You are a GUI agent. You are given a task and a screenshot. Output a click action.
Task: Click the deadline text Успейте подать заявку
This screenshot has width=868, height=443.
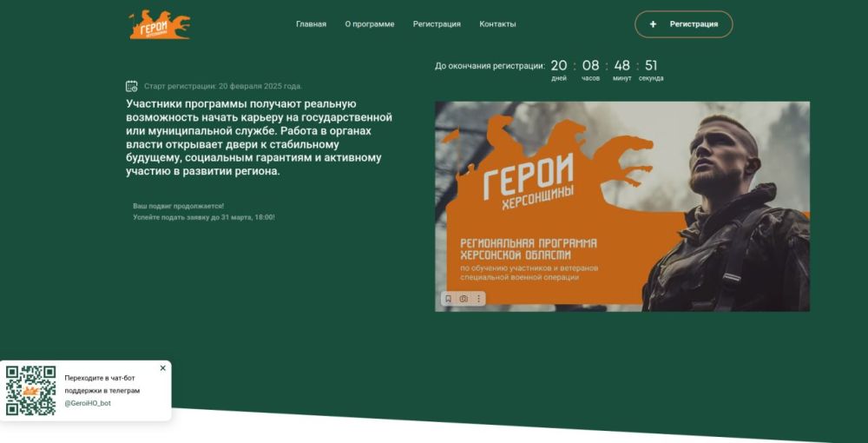click(x=204, y=218)
